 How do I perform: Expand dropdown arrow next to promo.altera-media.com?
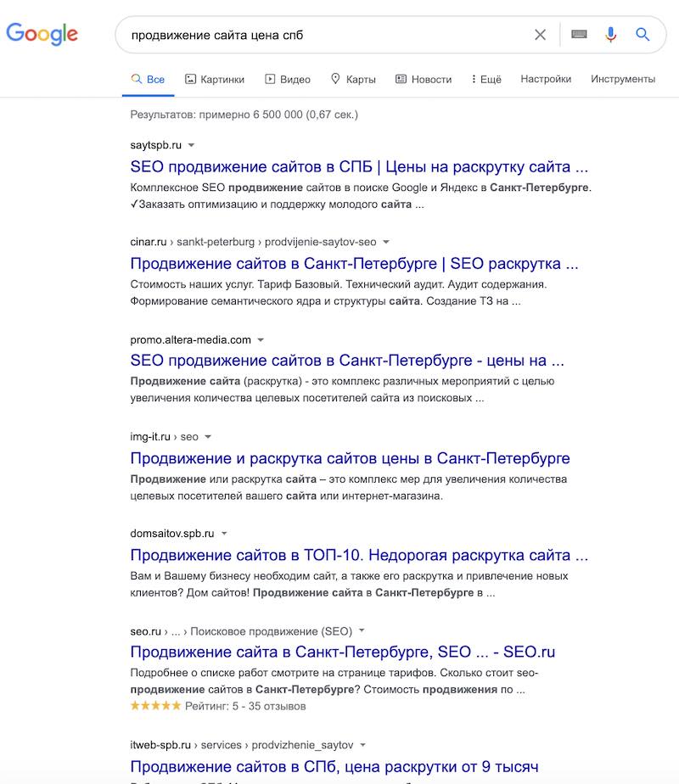click(x=261, y=340)
